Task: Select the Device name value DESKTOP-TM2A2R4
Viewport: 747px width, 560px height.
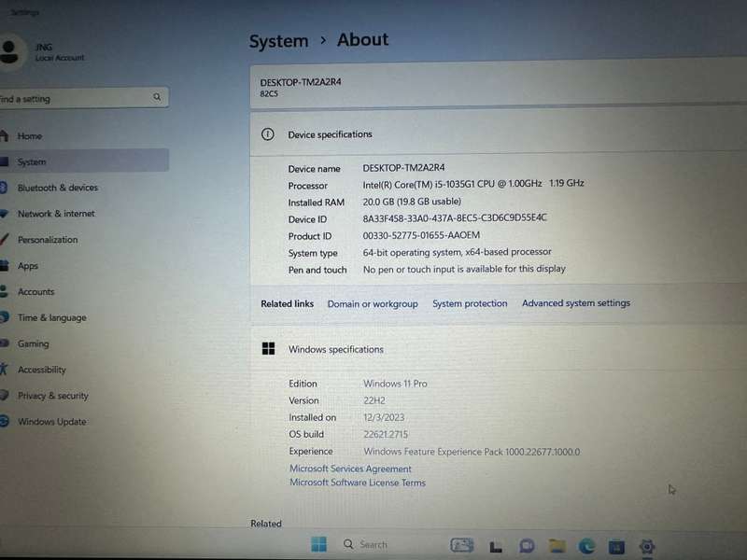Action: 403,168
